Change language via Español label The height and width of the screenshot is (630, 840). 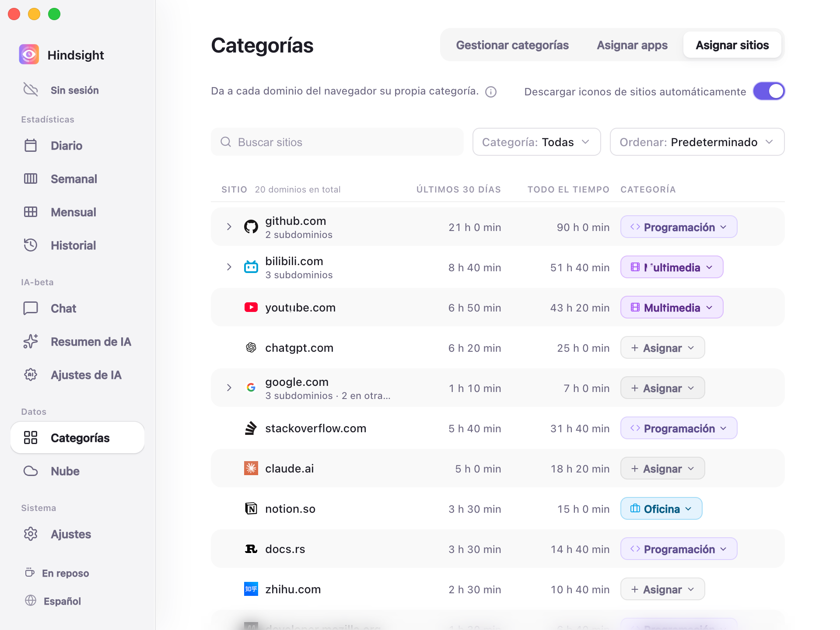point(62,601)
